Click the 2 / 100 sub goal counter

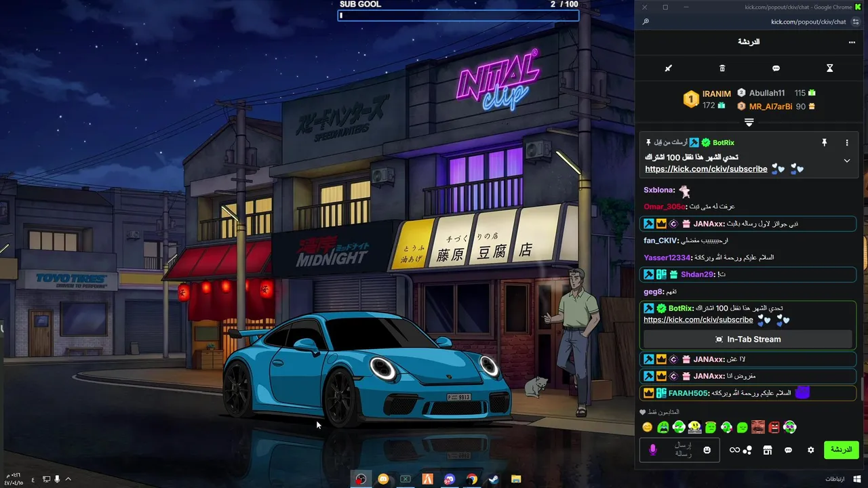click(564, 4)
